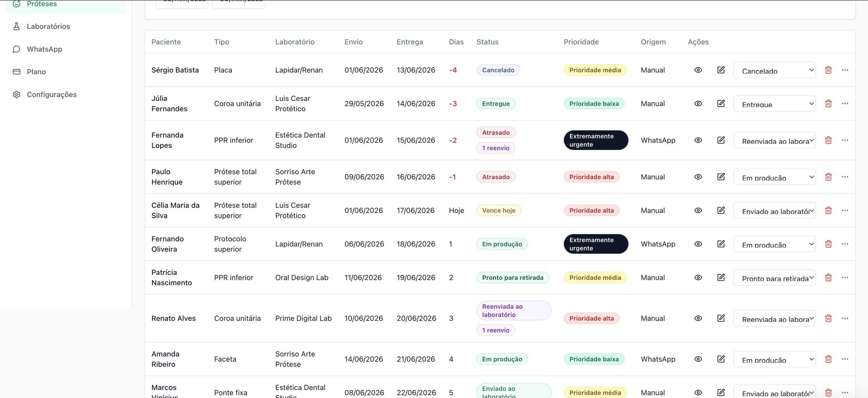Image resolution: width=868 pixels, height=398 pixels.
Task: Click the Oral Design Lab cell
Action: coord(302,277)
